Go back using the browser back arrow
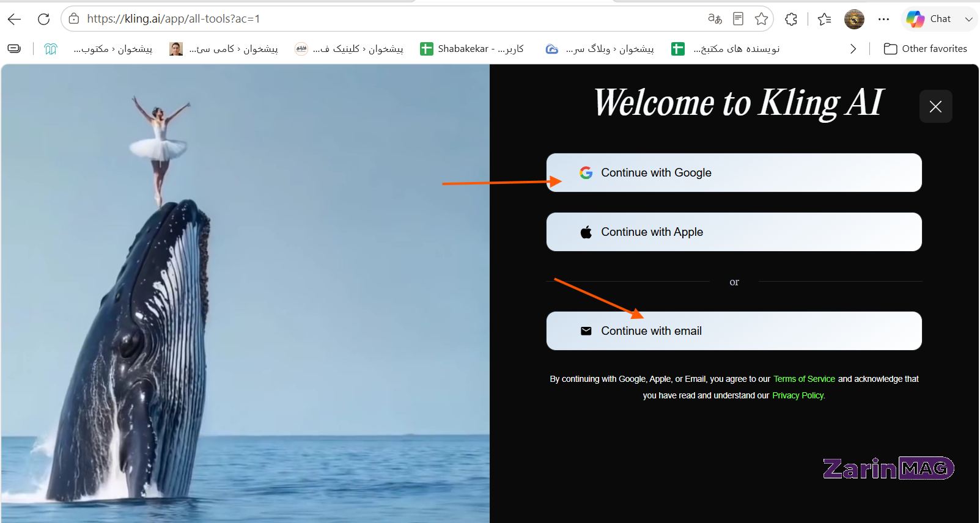 pyautogui.click(x=14, y=19)
